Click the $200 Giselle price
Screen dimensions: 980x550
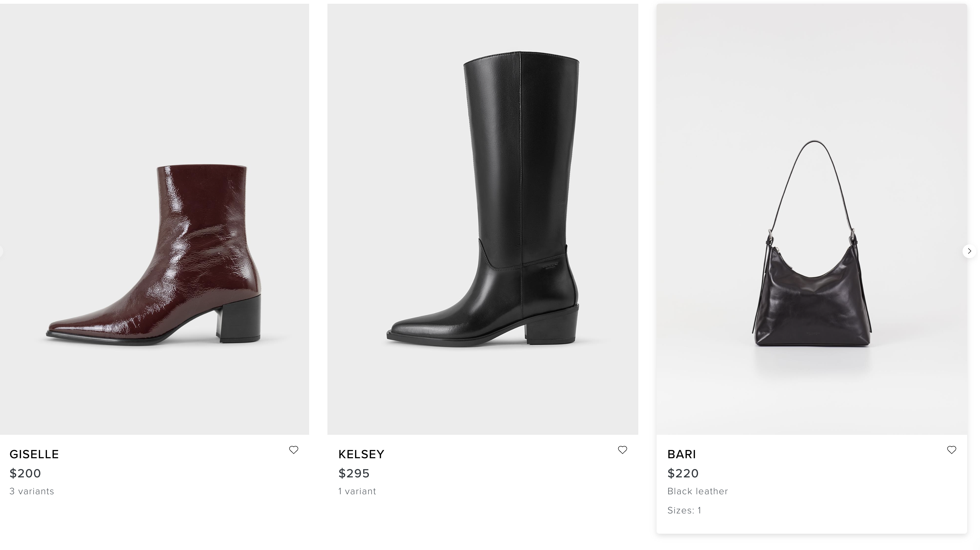coord(25,473)
